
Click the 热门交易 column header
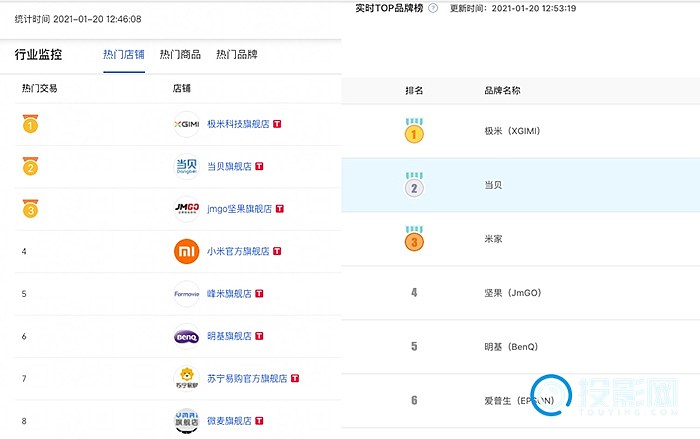click(40, 88)
